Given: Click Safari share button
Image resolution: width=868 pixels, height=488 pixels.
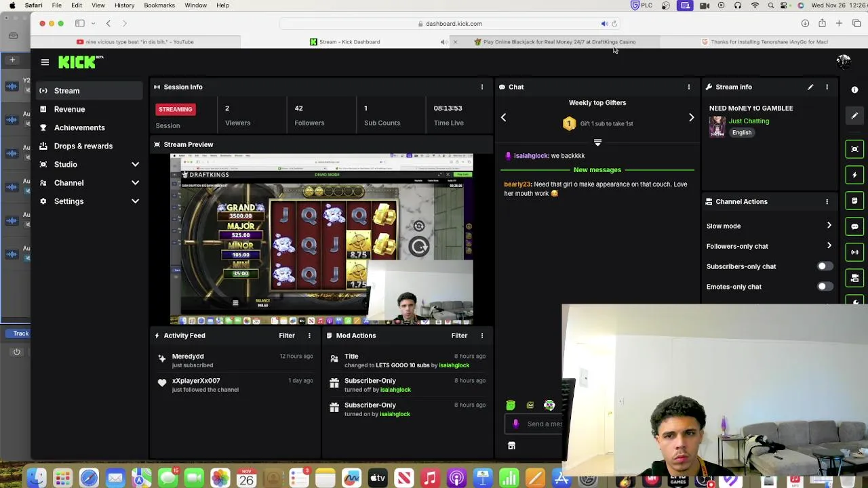Looking at the screenshot, I should pos(822,24).
